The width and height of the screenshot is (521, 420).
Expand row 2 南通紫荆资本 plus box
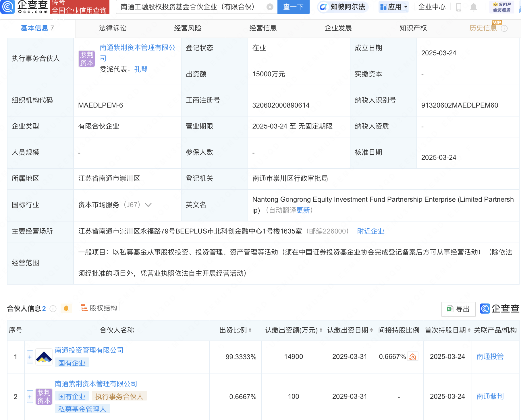point(30,397)
